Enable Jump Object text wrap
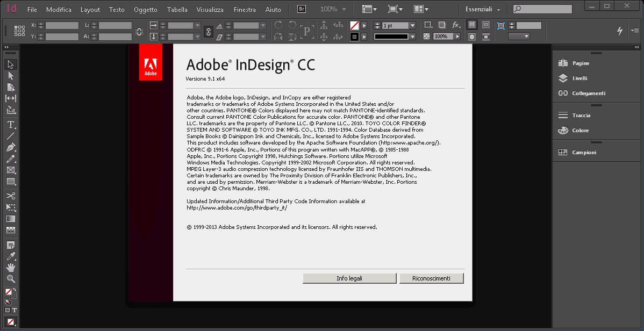The image size is (644, 331). click(x=486, y=37)
